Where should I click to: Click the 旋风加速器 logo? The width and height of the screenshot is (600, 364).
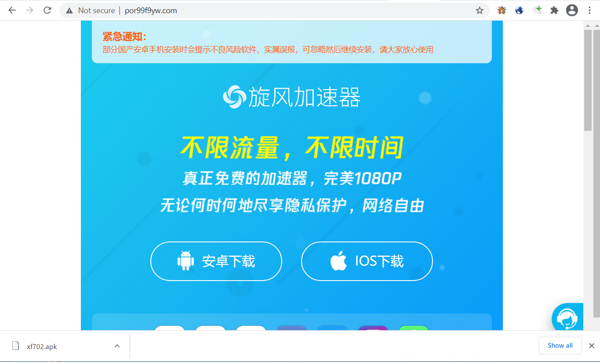[292, 97]
